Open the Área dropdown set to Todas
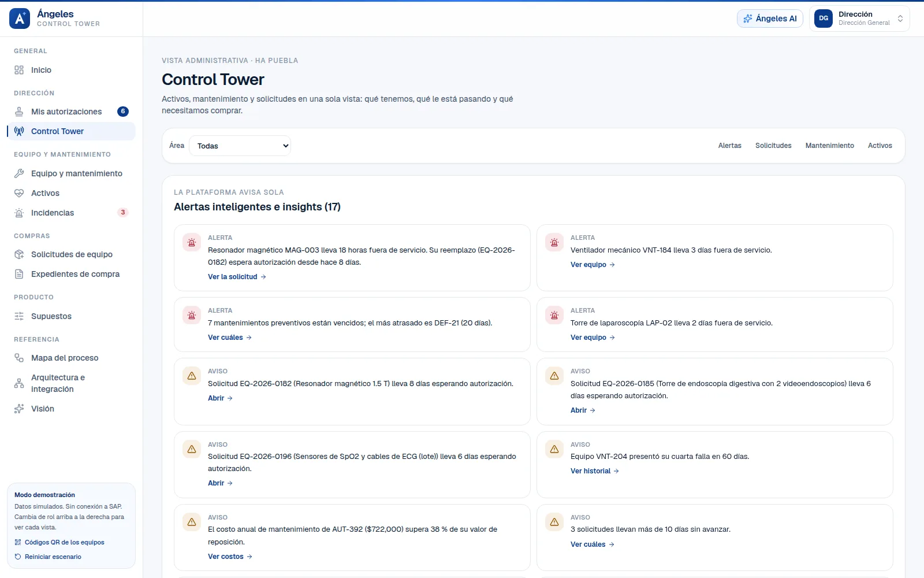Viewport: 924px width, 578px height. 240,146
